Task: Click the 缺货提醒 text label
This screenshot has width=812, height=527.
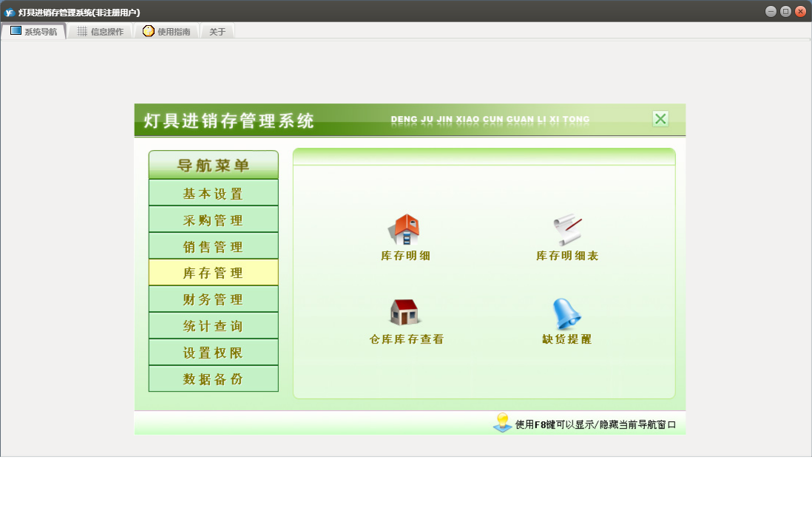Action: tap(566, 339)
